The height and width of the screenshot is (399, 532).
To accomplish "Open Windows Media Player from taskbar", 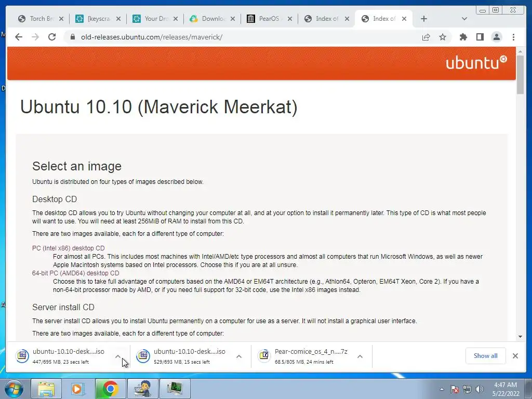I will [78, 389].
